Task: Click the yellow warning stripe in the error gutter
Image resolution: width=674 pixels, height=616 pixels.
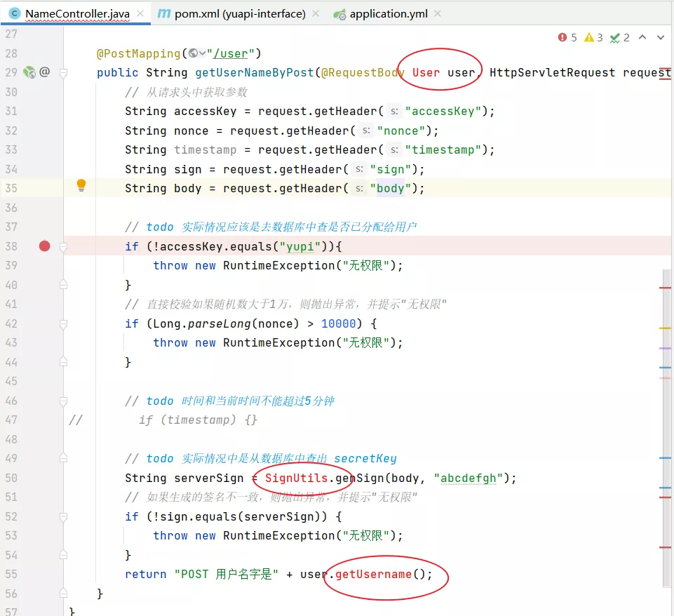Action: [665, 328]
